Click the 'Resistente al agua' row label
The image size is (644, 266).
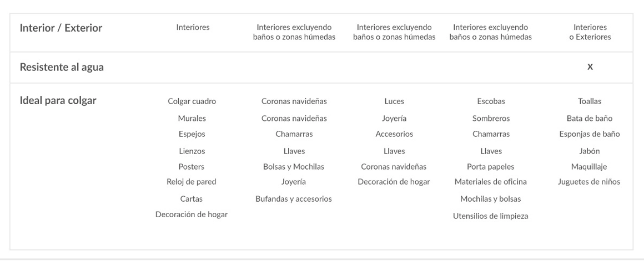(x=62, y=68)
